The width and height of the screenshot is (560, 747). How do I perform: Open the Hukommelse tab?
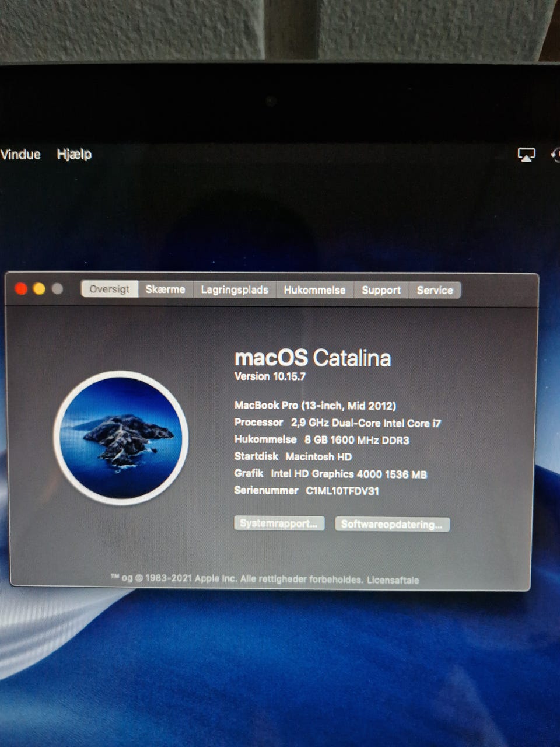314,290
